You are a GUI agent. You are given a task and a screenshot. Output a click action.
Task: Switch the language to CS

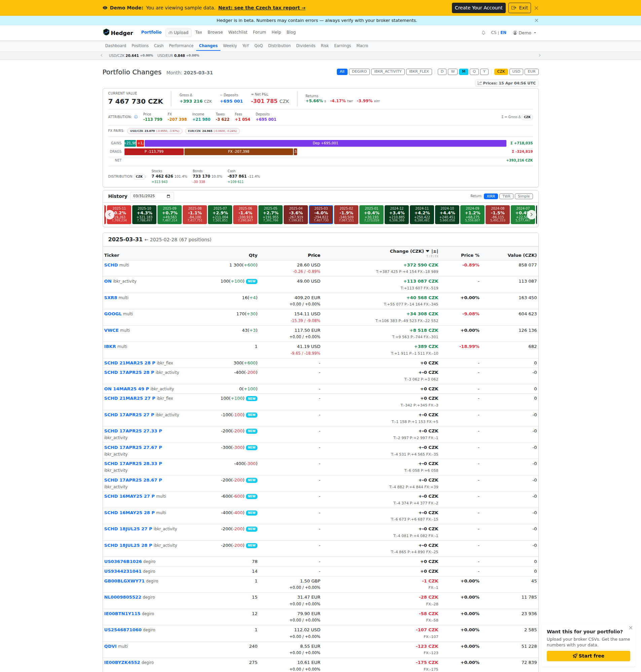tap(493, 33)
